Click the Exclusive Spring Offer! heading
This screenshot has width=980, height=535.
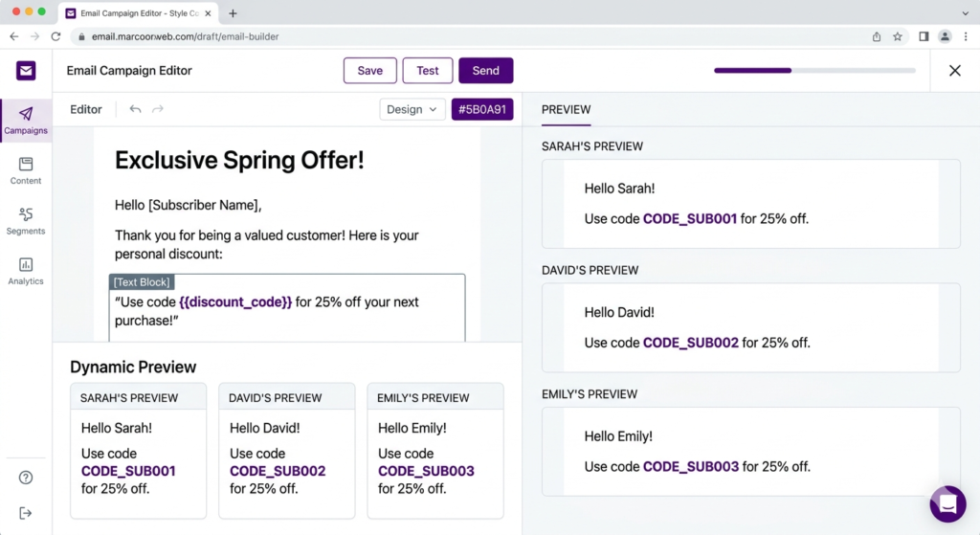(x=239, y=160)
